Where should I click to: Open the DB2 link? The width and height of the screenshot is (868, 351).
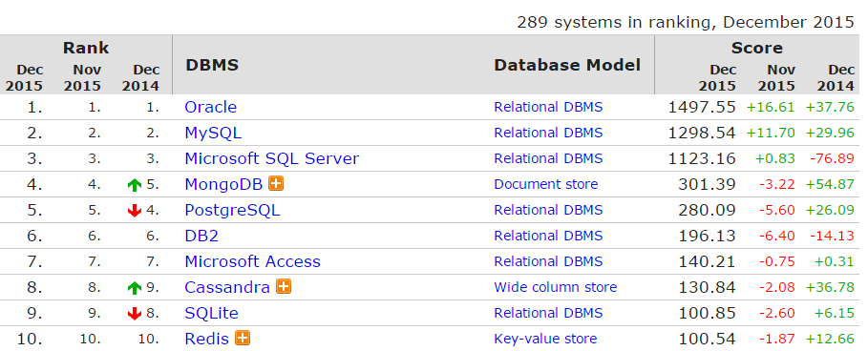pos(201,236)
